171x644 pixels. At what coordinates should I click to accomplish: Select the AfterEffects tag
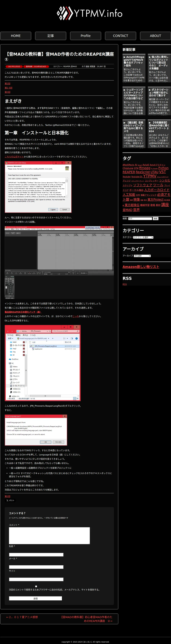(128, 165)
